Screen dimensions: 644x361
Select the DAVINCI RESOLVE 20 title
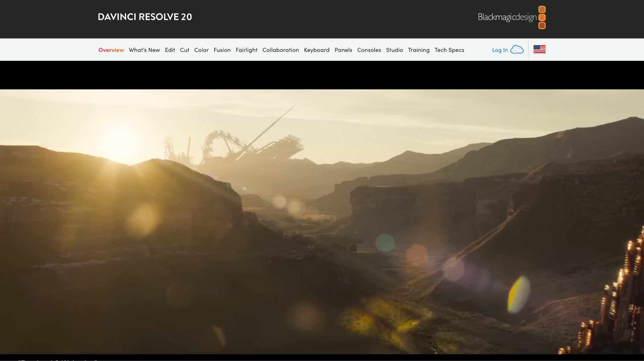pos(145,17)
